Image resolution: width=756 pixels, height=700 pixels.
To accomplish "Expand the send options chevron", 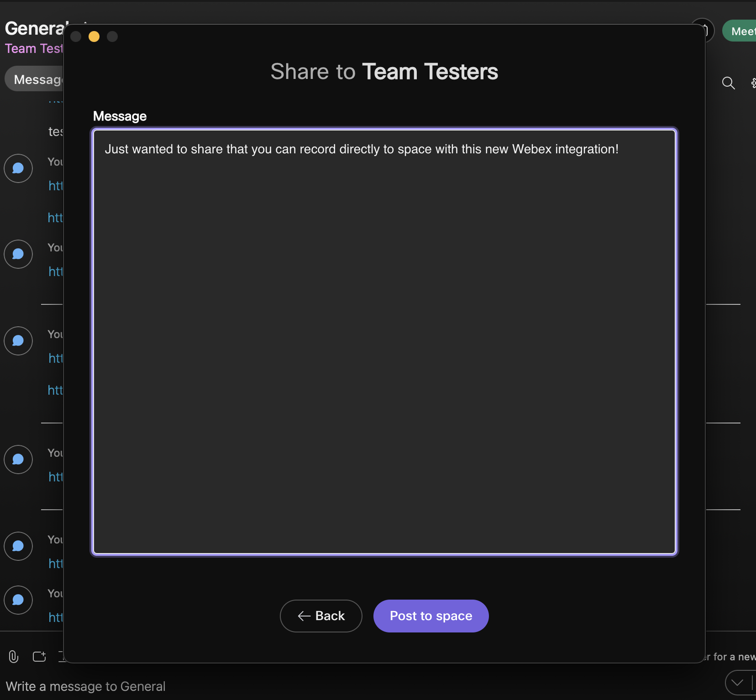I will (737, 683).
